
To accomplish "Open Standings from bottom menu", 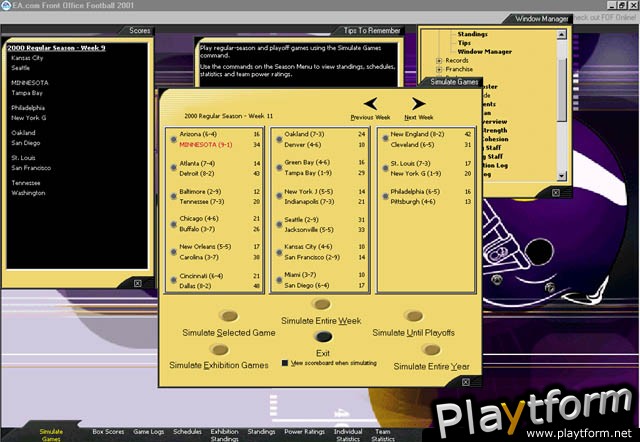I will (261, 431).
